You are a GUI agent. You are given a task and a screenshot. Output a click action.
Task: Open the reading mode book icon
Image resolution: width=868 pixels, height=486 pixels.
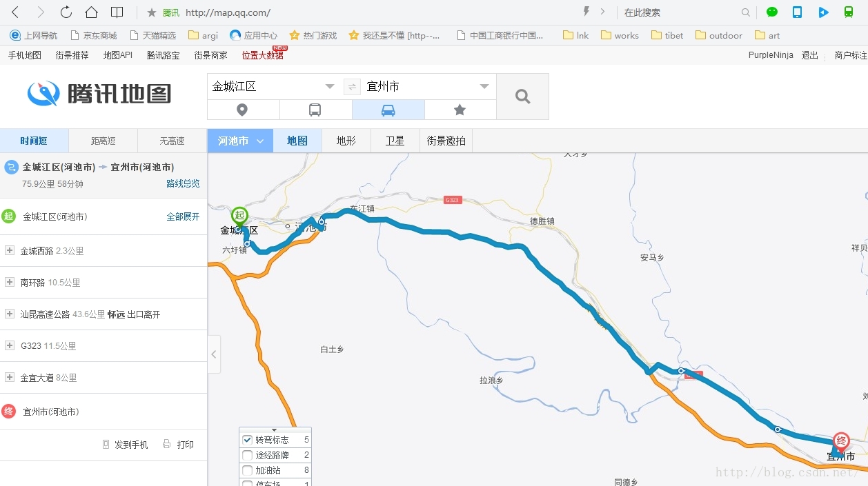click(x=117, y=12)
